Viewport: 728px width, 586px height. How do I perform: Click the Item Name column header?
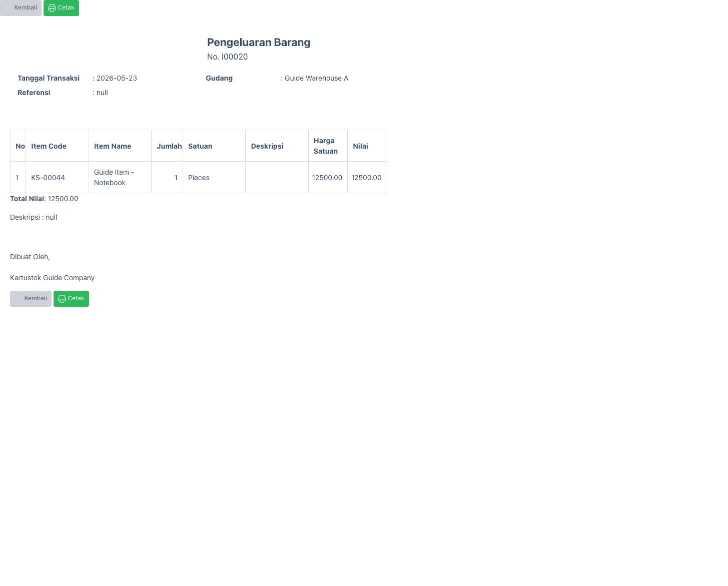click(x=120, y=146)
